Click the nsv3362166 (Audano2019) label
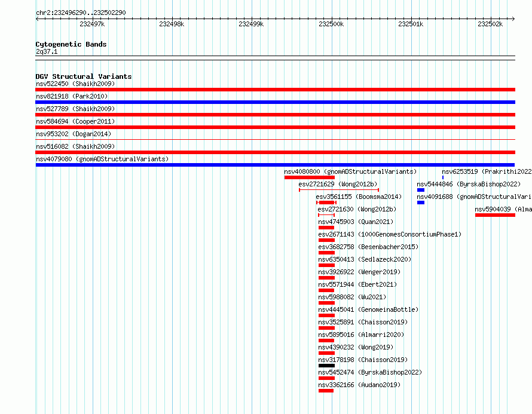This screenshot has width=532, height=414. tap(359, 385)
